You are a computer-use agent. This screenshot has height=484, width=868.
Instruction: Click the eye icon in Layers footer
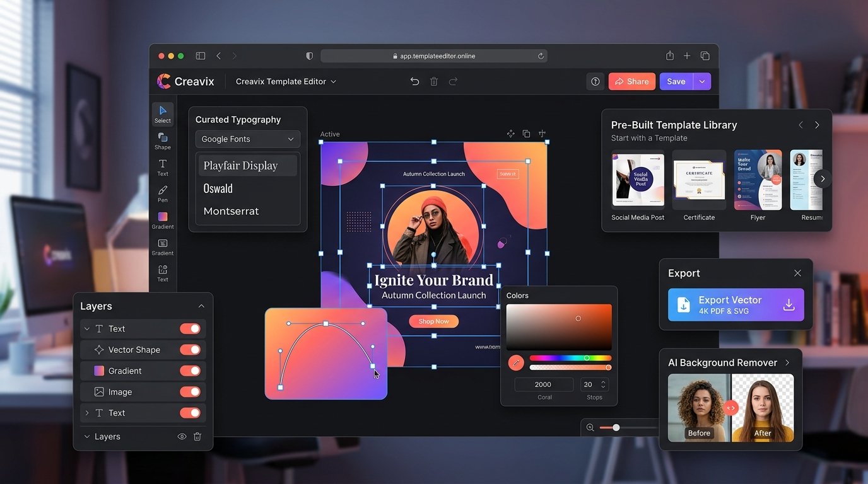(x=182, y=436)
